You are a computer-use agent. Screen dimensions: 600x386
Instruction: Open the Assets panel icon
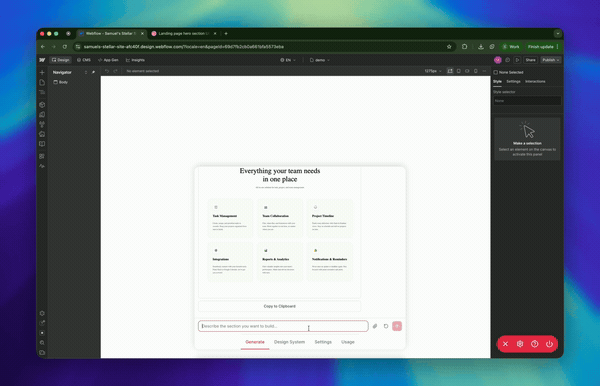click(x=42, y=134)
